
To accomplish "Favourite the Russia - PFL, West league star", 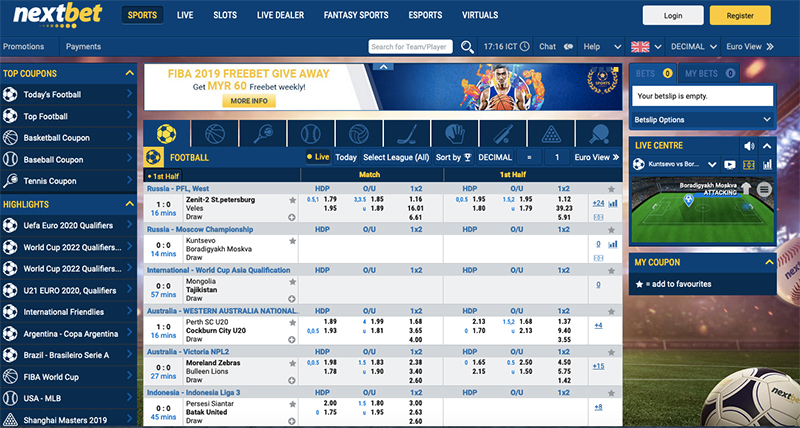I will 611,189.
